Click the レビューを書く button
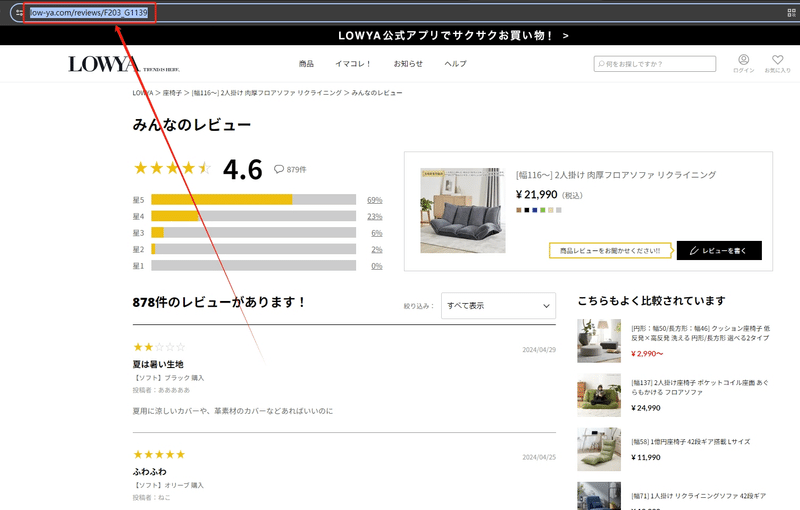This screenshot has height=510, width=800. pyautogui.click(x=719, y=250)
